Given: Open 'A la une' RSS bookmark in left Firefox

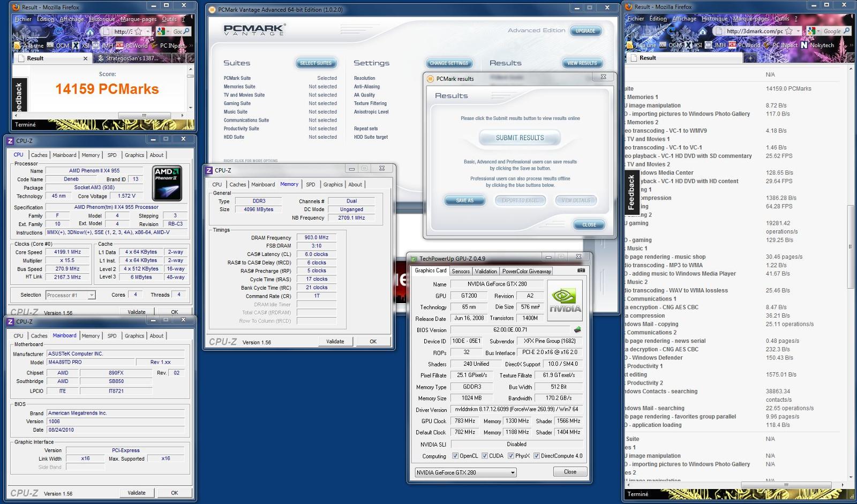Looking at the screenshot, I should [29, 46].
